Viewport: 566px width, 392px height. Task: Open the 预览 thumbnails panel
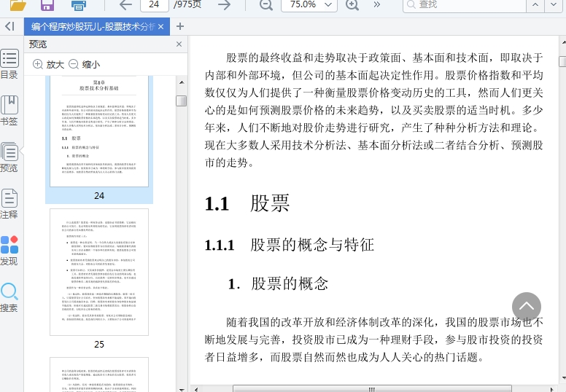[x=9, y=157]
